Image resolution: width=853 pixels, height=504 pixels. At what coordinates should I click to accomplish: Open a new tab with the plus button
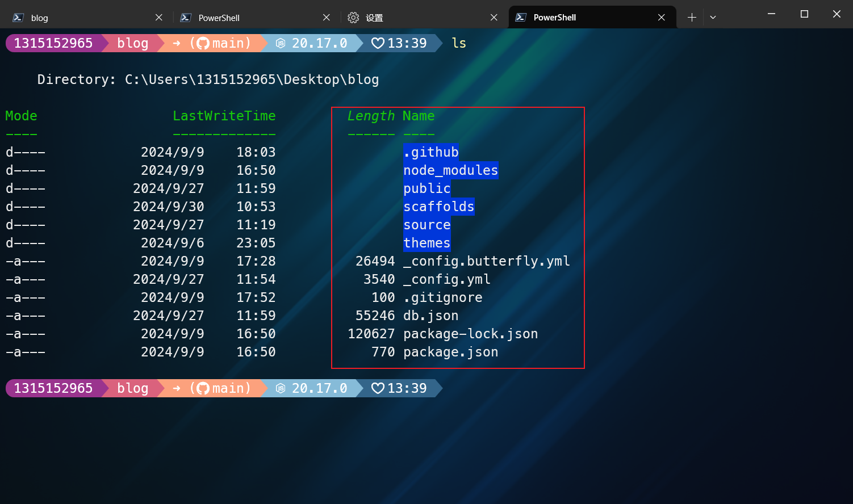(692, 18)
